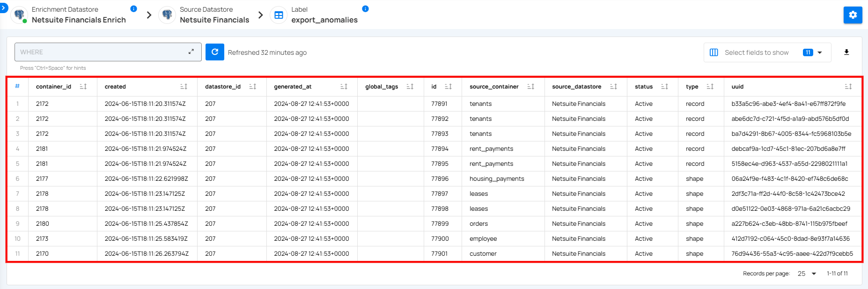Click source_container cell housing_payments
868x289 pixels.
coord(497,179)
